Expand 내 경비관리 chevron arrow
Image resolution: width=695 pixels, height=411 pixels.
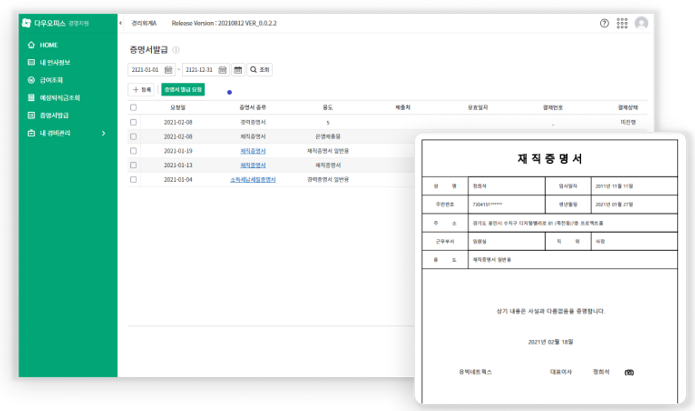click(103, 133)
